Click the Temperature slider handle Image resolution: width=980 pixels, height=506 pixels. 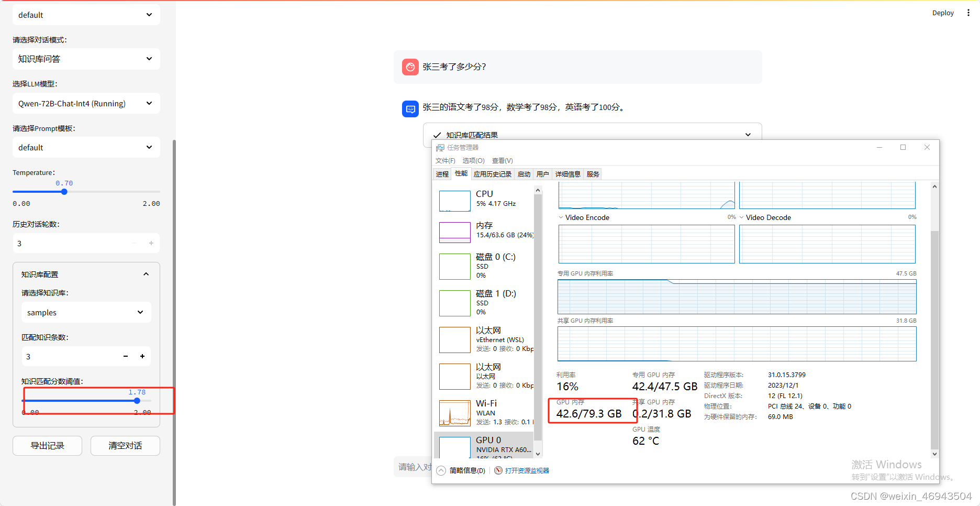64,192
